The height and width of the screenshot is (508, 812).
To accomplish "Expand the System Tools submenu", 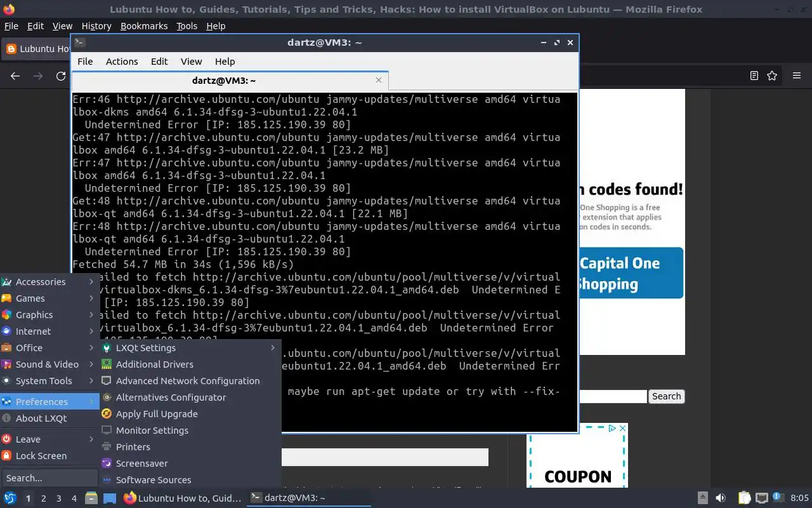I will (x=49, y=380).
